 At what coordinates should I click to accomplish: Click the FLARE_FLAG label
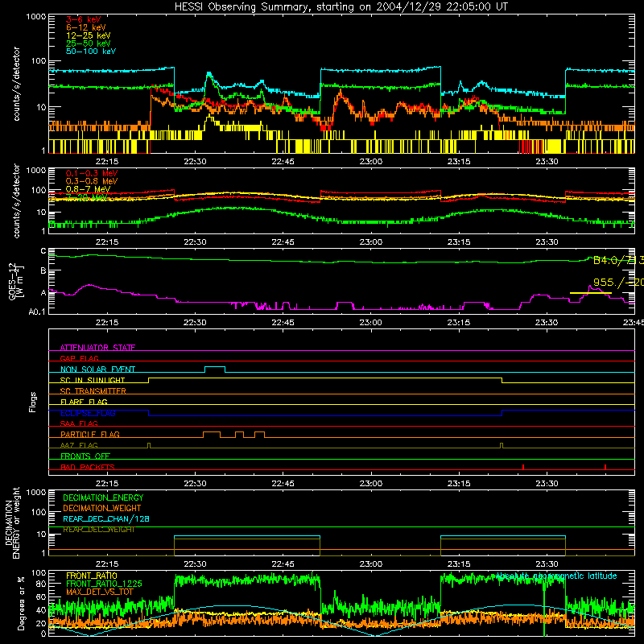point(84,402)
